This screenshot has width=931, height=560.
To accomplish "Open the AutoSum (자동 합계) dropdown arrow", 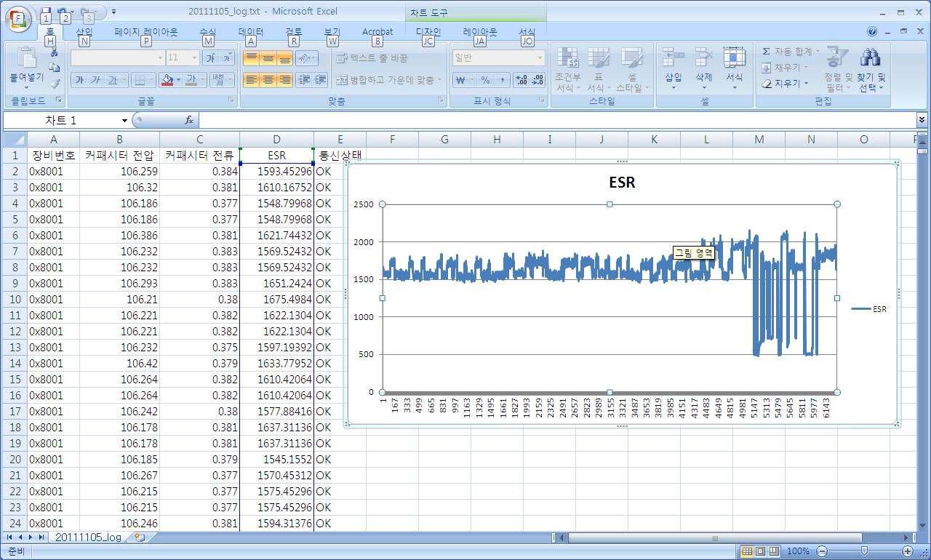I will click(x=818, y=52).
